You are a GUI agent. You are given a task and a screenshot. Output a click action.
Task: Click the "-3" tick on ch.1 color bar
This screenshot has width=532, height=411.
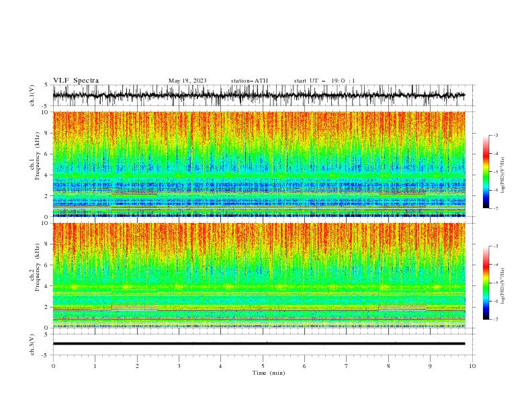click(495, 135)
